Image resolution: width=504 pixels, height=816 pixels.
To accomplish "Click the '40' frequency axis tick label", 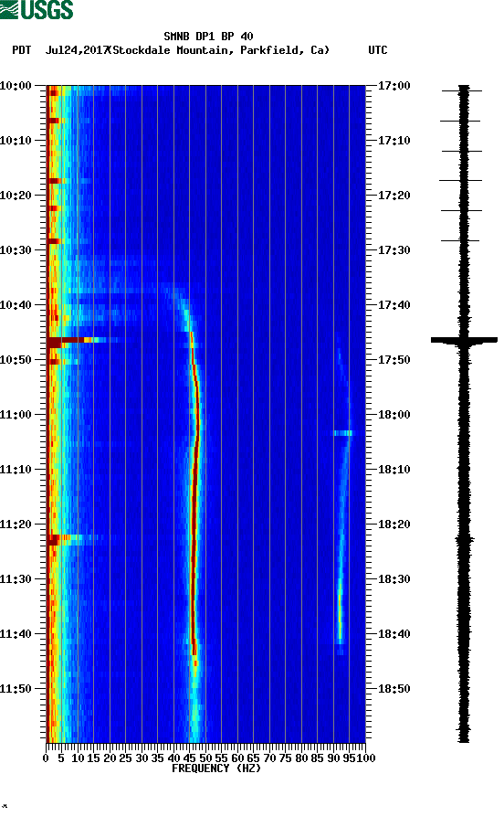I will pos(173,758).
